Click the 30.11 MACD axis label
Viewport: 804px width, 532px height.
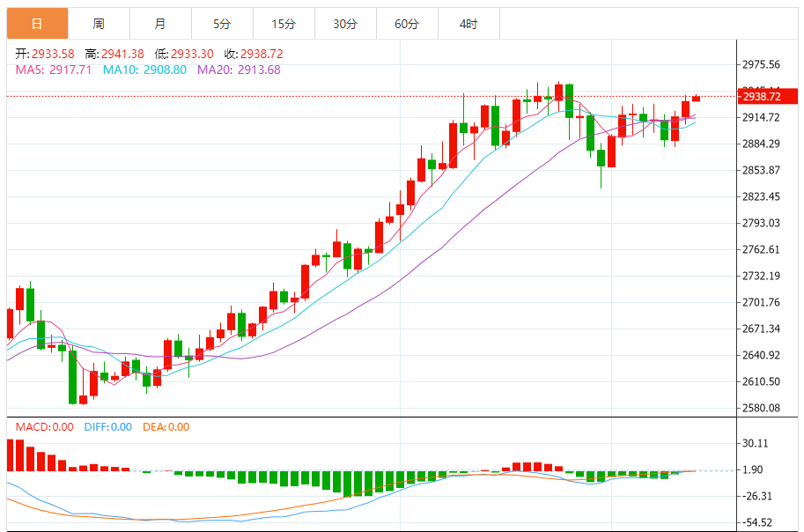pyautogui.click(x=756, y=443)
